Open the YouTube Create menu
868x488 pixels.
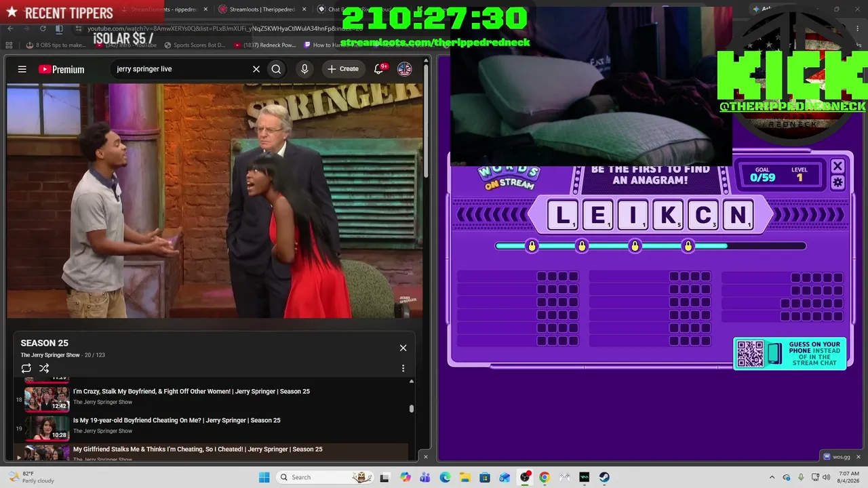tap(343, 69)
